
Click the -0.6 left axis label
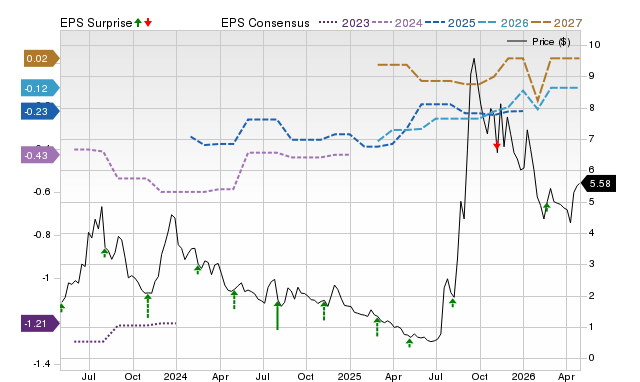(42, 192)
